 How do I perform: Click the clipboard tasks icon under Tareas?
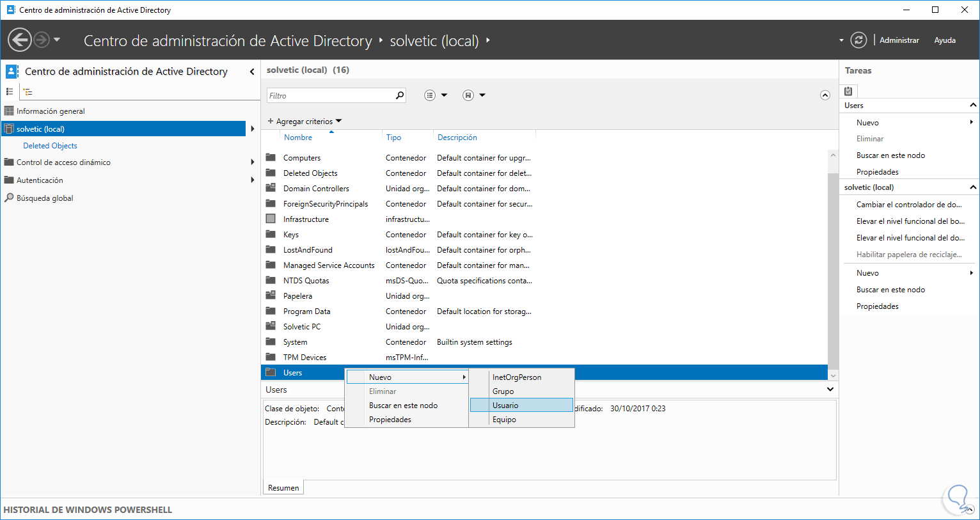coord(848,91)
